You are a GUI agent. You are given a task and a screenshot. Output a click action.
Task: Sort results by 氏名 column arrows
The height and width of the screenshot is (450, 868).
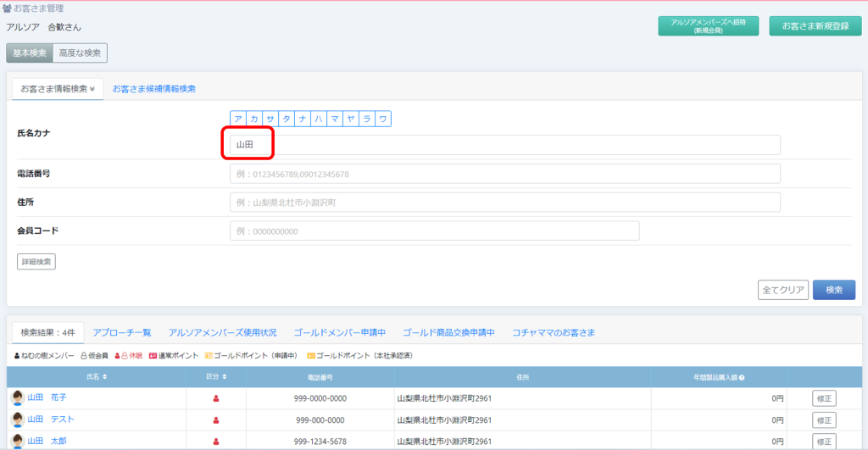click(105, 376)
